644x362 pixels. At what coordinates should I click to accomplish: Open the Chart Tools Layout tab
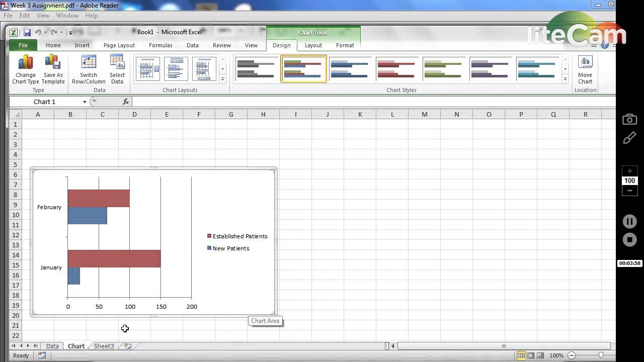click(313, 45)
